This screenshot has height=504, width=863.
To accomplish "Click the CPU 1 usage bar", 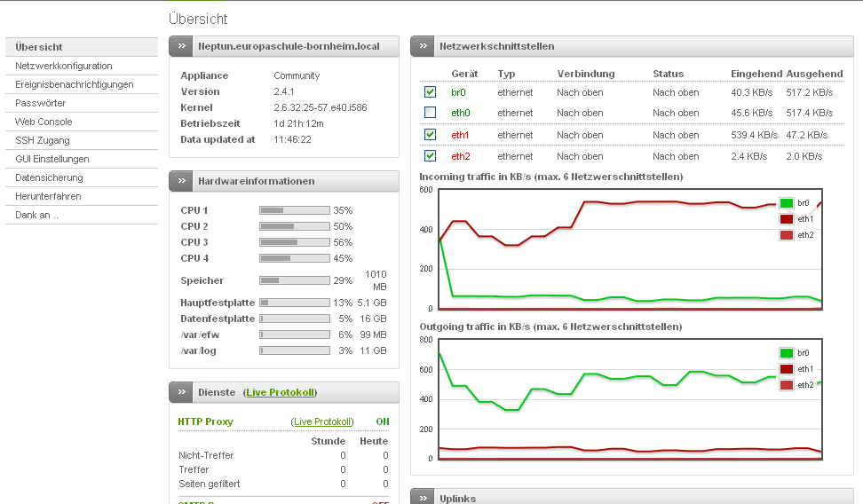I will coord(294,210).
